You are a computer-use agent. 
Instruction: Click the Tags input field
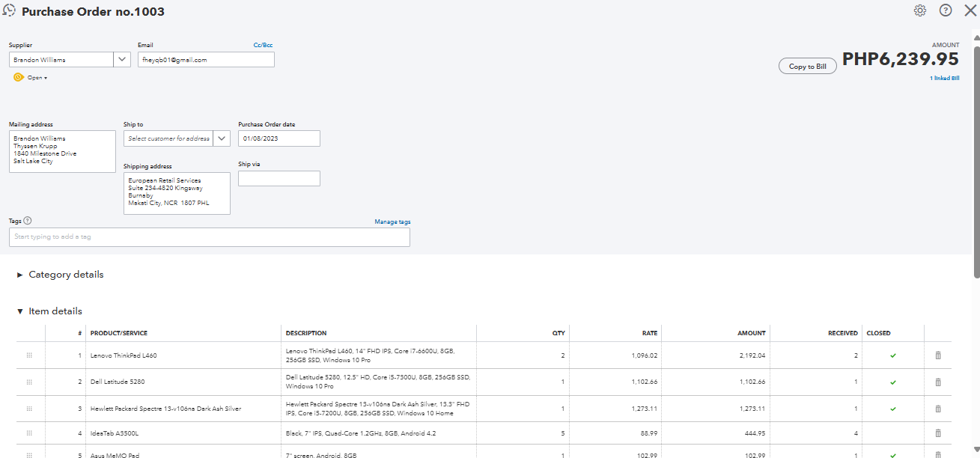point(210,237)
